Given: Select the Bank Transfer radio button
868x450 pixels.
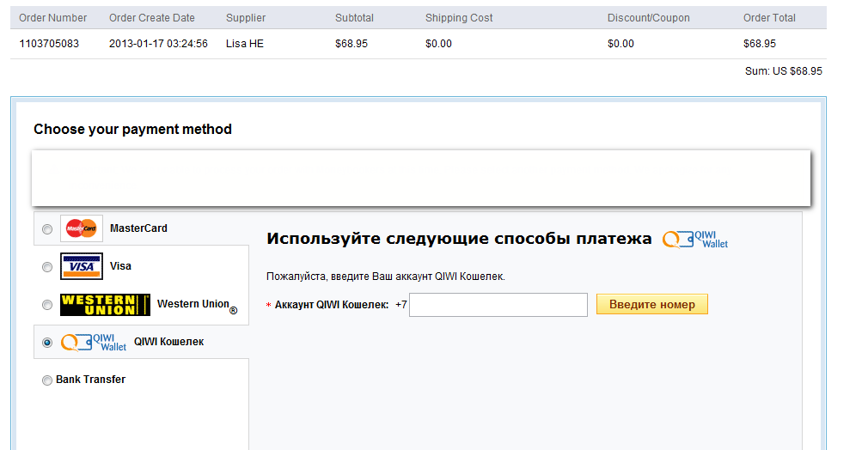Looking at the screenshot, I should 47,380.
